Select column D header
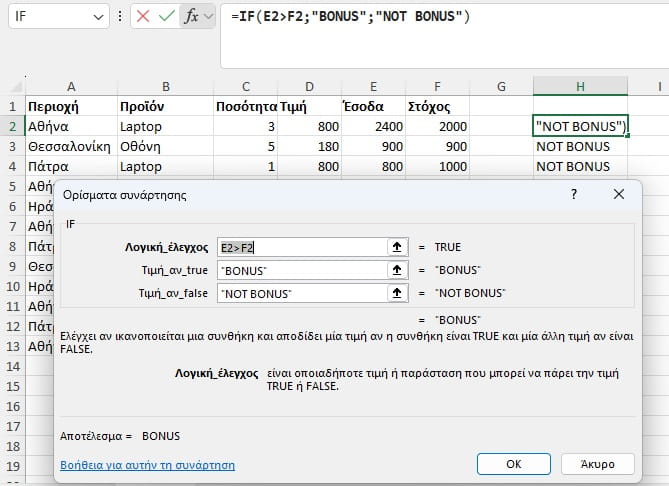Viewport: 669px width, 486px height. [309, 87]
